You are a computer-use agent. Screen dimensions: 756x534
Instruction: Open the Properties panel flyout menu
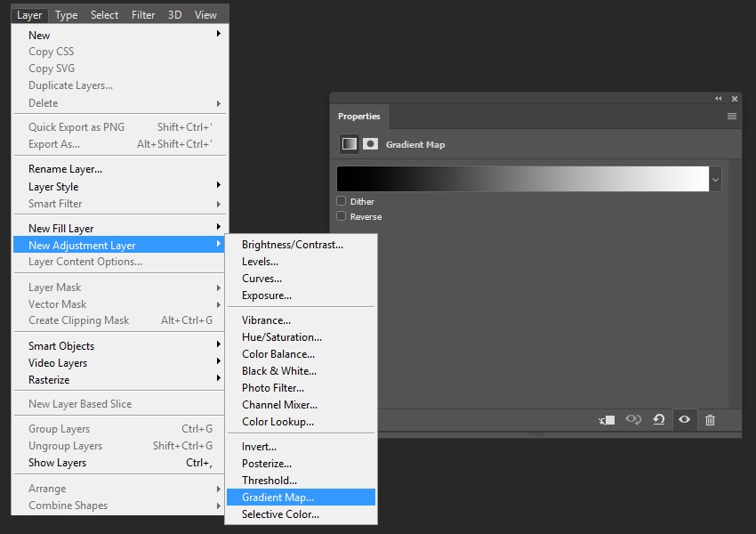731,117
